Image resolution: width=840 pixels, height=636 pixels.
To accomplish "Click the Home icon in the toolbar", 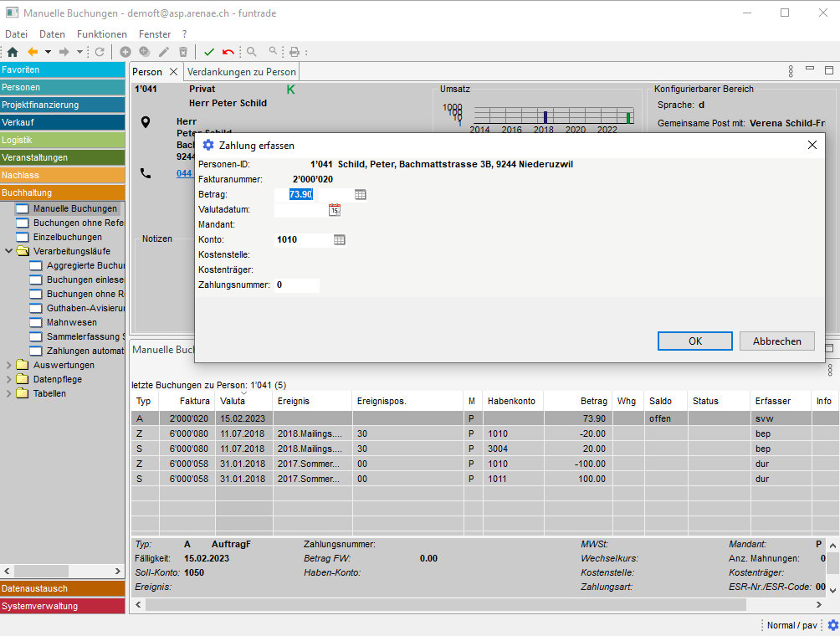I will 12,52.
